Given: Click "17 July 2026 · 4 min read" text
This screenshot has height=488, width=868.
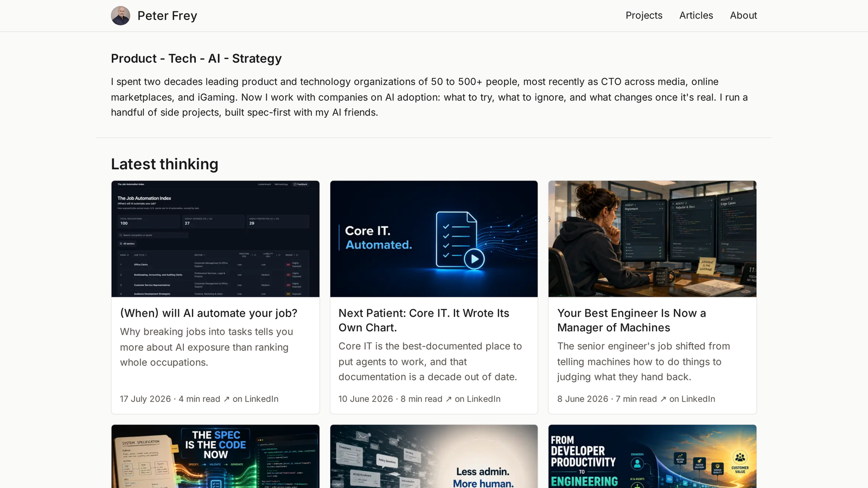Looking at the screenshot, I should pyautogui.click(x=170, y=399).
